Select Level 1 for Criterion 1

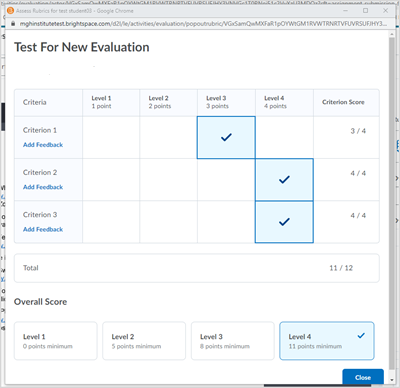(x=111, y=137)
